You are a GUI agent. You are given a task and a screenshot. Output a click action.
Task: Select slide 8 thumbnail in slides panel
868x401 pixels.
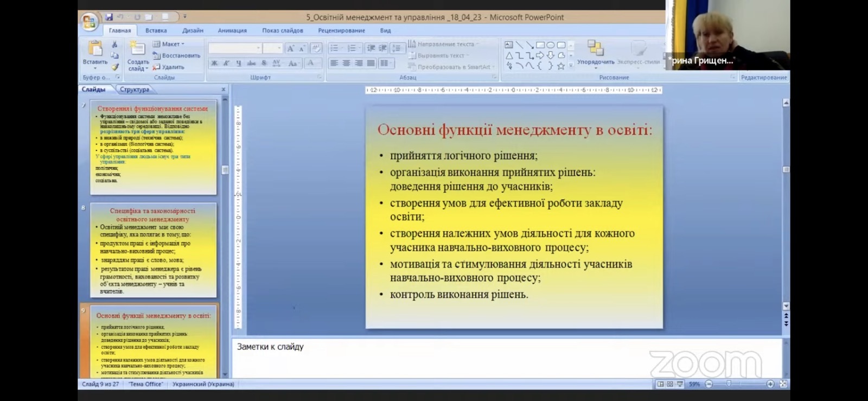154,250
